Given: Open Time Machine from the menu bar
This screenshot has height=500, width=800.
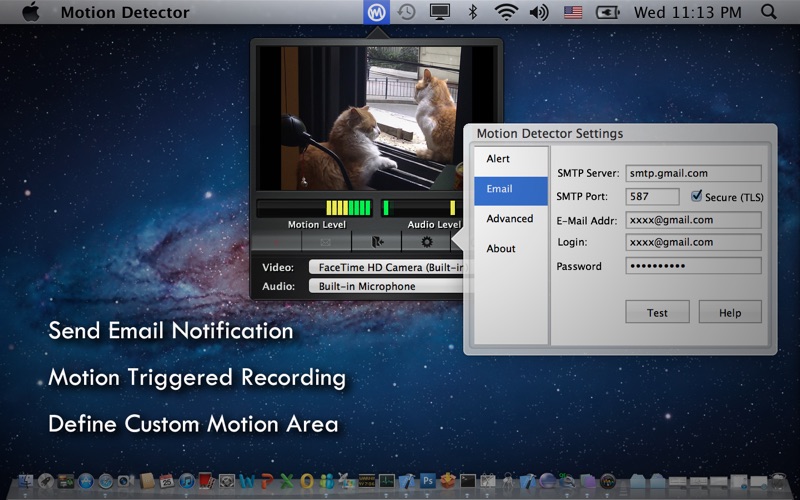Looking at the screenshot, I should click(x=407, y=12).
